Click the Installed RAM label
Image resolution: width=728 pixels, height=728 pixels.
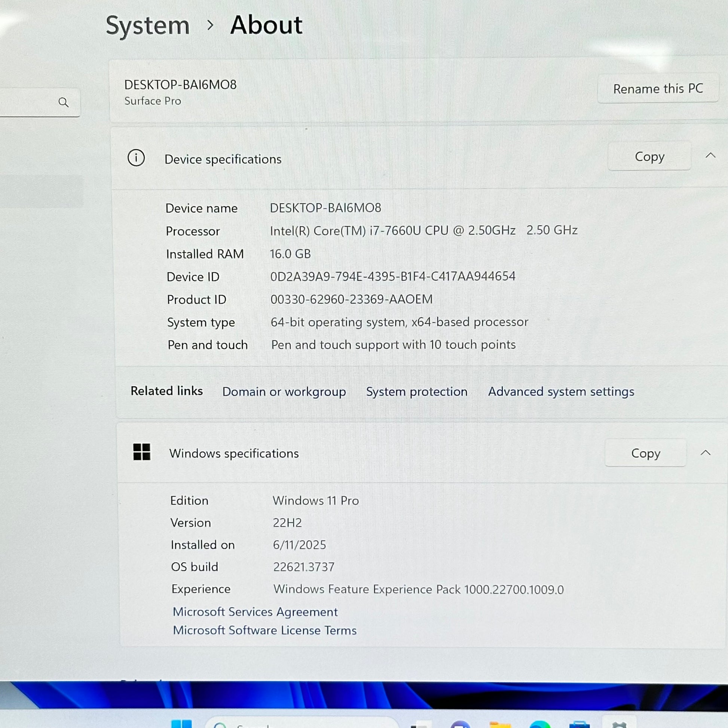pyautogui.click(x=205, y=254)
